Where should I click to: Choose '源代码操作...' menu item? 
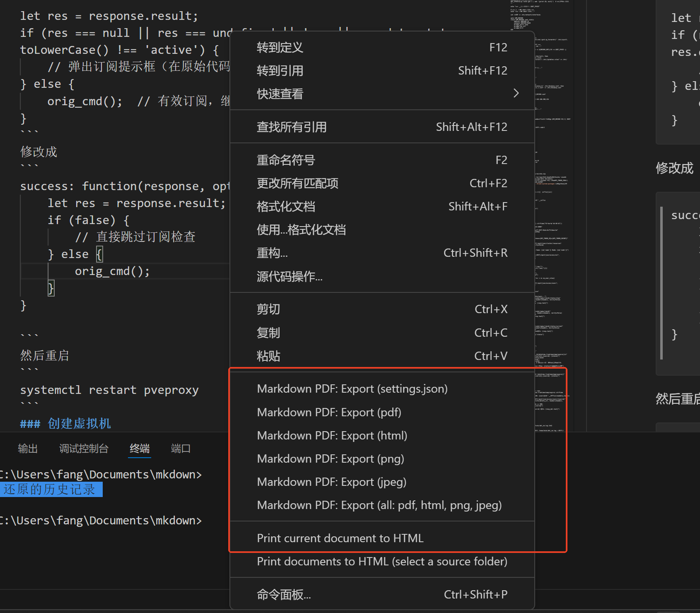[x=382, y=276]
